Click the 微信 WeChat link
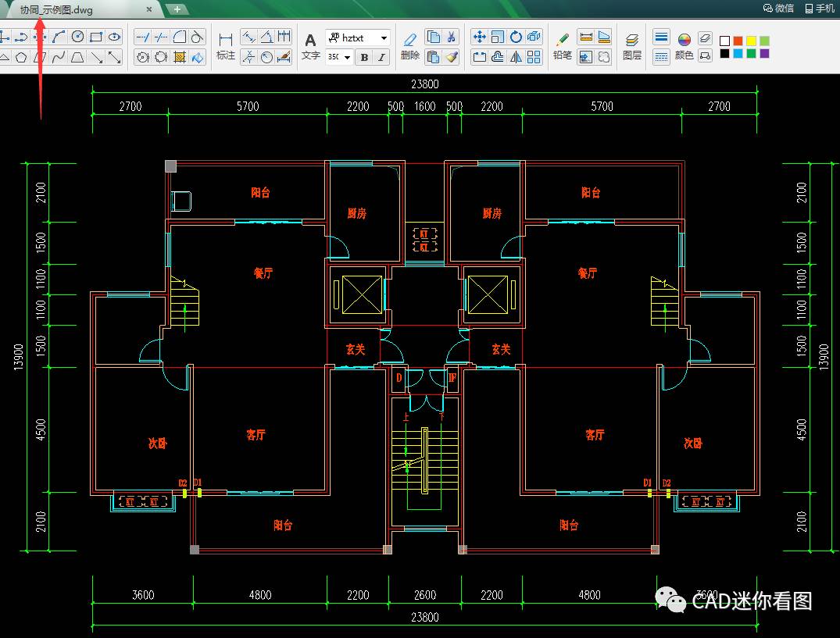 coord(778,8)
